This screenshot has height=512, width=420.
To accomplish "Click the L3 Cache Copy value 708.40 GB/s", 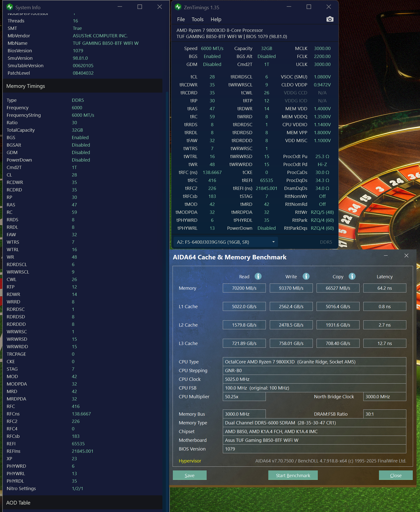I will pos(338,343).
